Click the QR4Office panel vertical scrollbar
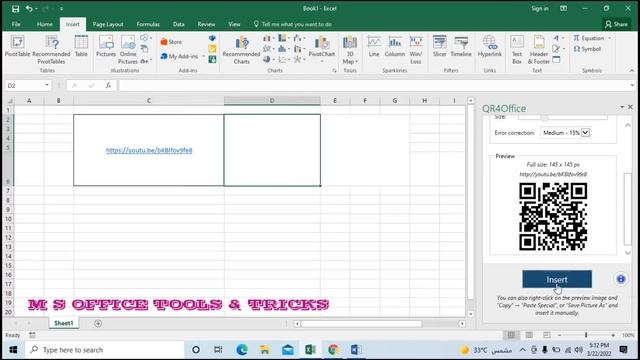 (x=627, y=209)
